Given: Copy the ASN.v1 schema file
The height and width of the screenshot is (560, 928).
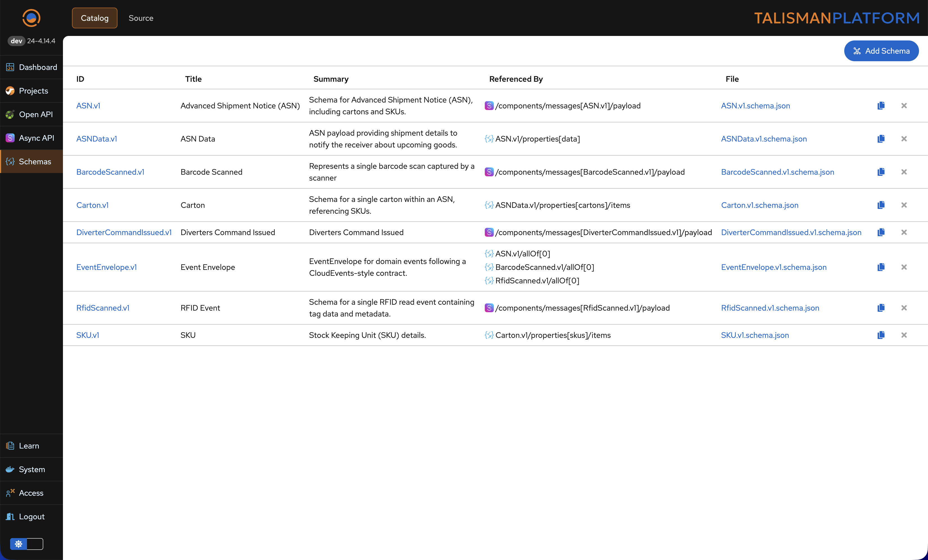Looking at the screenshot, I should pos(881,106).
